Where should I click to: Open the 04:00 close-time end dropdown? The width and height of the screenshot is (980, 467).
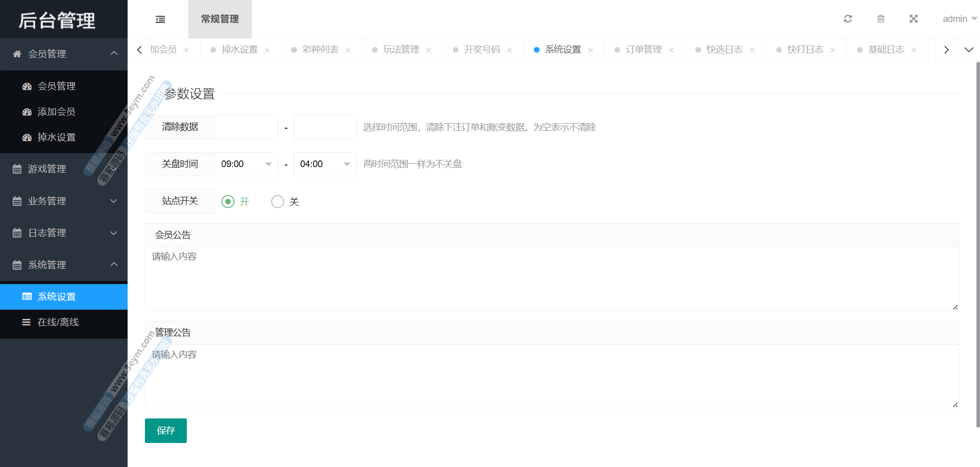pyautogui.click(x=325, y=164)
